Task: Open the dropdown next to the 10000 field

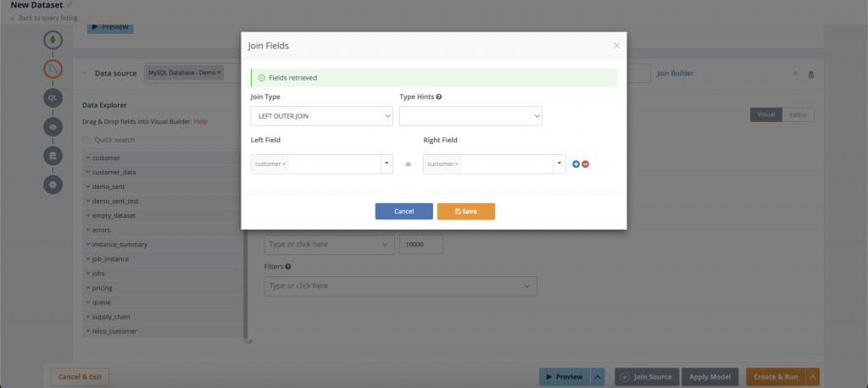Action: click(329, 245)
